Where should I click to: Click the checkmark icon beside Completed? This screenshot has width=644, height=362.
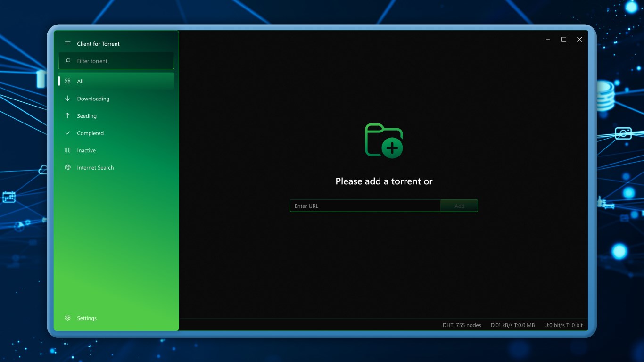pos(67,133)
